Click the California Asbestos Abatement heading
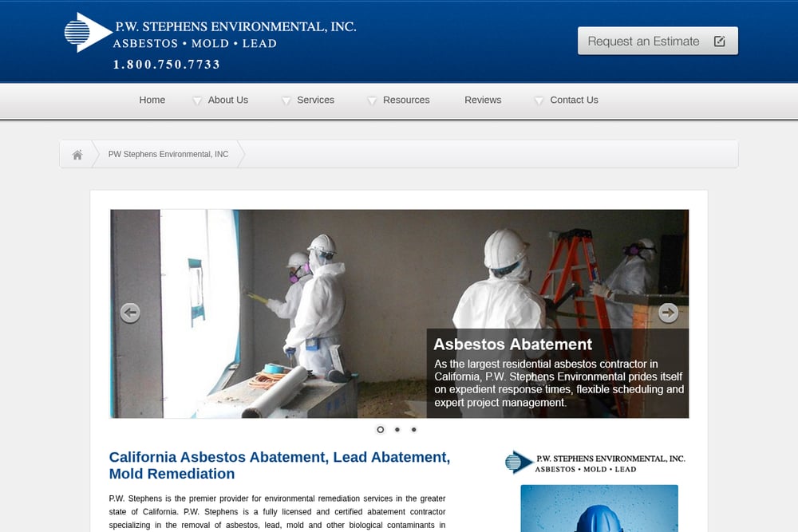 pos(279,465)
